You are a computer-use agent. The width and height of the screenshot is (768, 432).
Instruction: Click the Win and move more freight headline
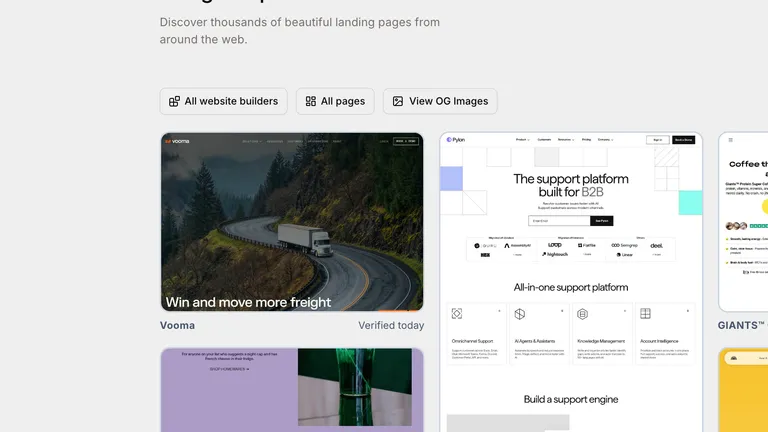[x=248, y=302]
